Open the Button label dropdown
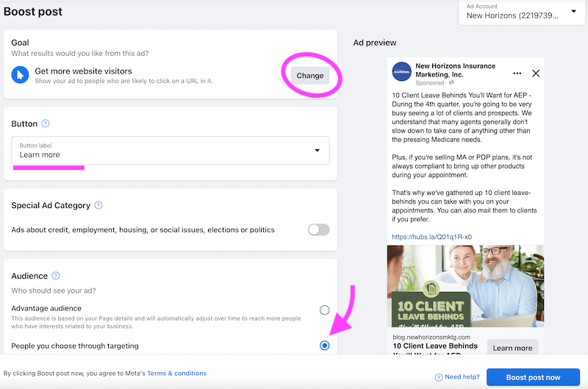 coord(171,151)
